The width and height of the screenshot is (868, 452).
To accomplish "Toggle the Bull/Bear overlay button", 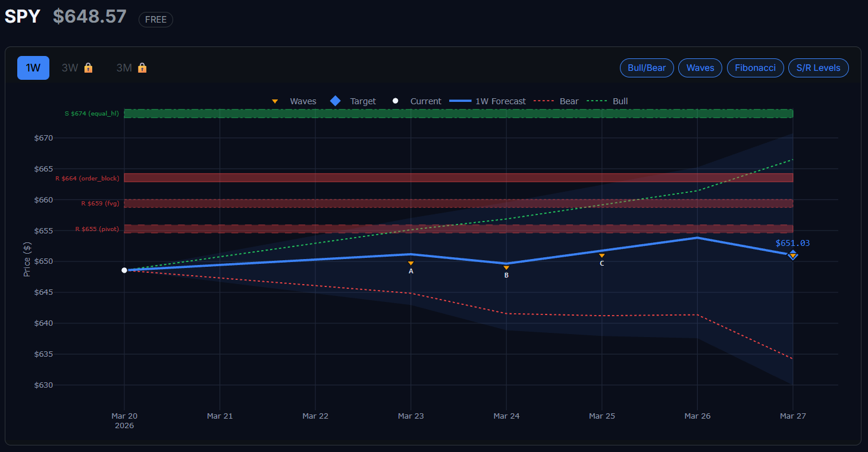I will tap(647, 68).
